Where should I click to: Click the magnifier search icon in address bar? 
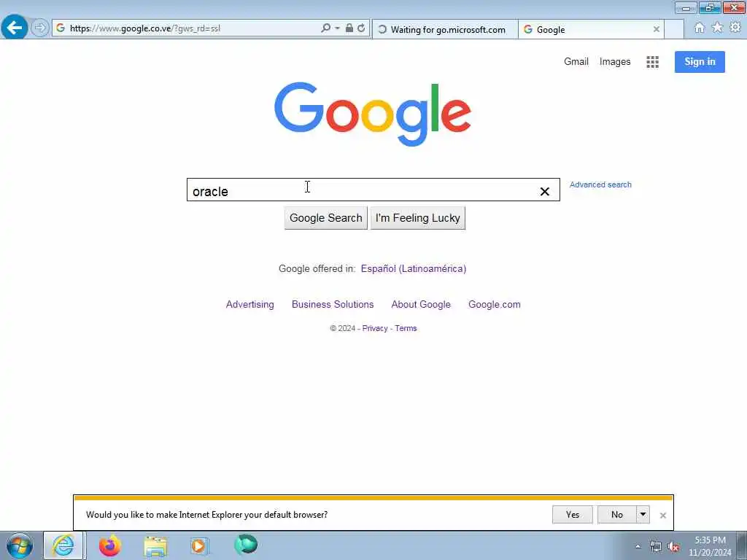tap(325, 28)
